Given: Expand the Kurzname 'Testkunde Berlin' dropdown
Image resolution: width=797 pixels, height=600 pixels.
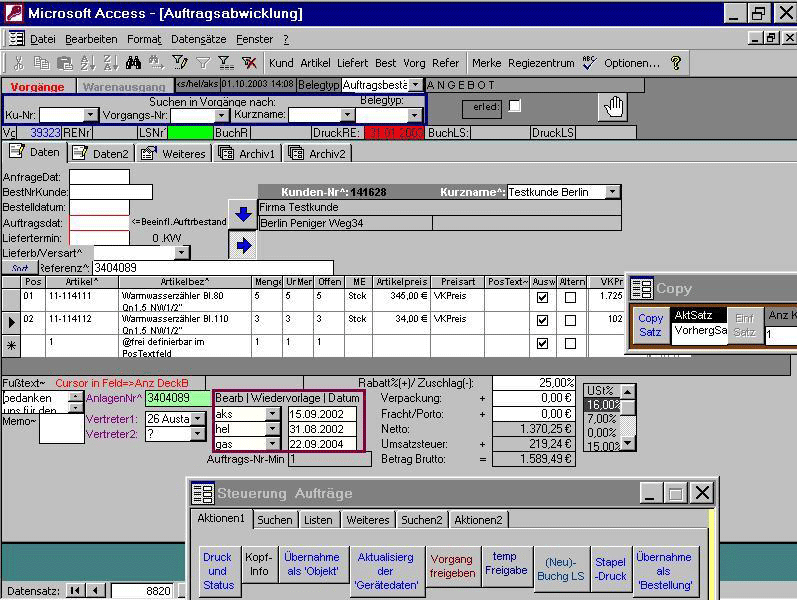Looking at the screenshot, I should point(612,192).
